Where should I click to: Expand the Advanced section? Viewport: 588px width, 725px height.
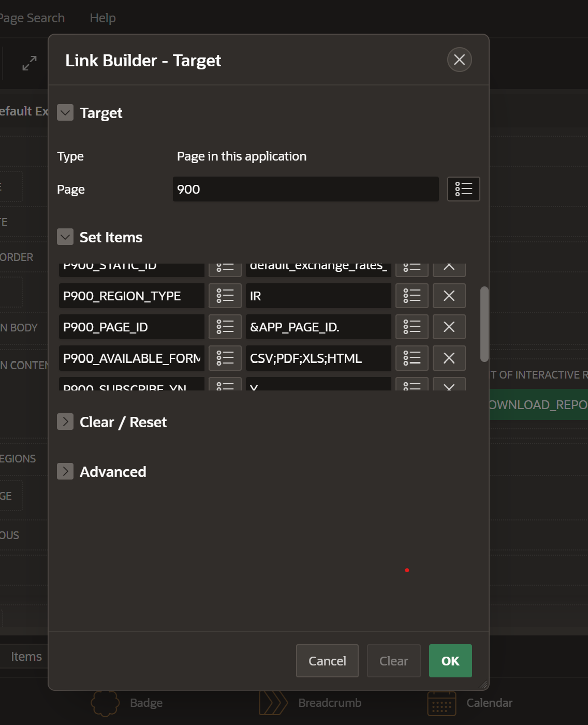point(65,472)
